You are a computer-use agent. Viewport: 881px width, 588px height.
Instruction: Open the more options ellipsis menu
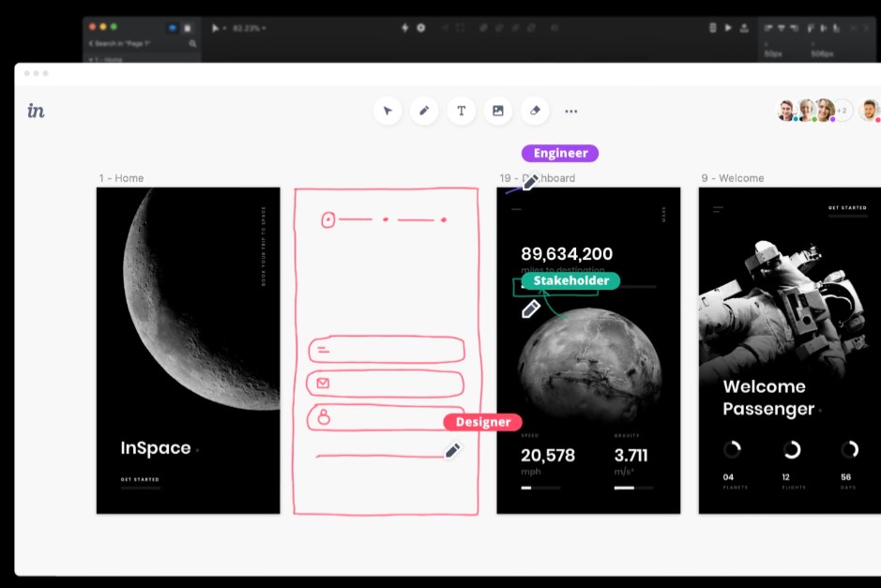[571, 111]
